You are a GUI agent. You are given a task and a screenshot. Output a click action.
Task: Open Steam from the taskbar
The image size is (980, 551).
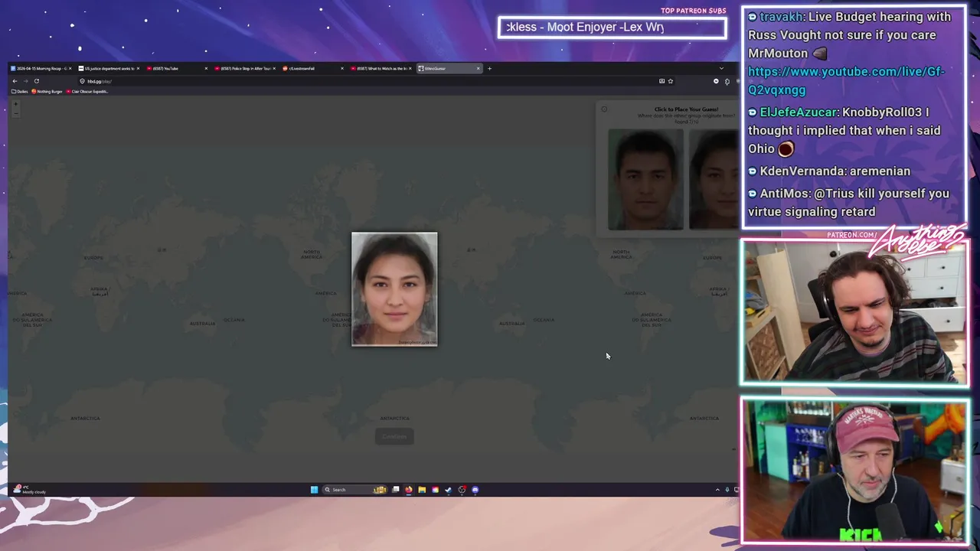pos(449,490)
